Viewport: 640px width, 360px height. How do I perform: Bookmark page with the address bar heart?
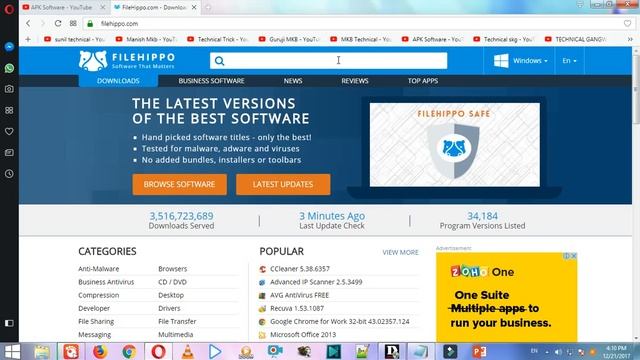(x=627, y=24)
